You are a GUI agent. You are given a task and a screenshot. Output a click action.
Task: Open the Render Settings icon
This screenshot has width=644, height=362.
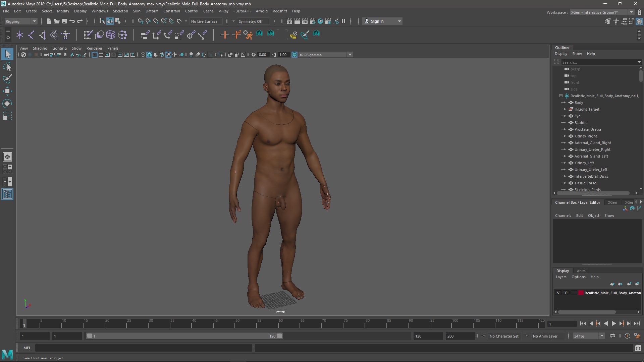click(x=313, y=21)
